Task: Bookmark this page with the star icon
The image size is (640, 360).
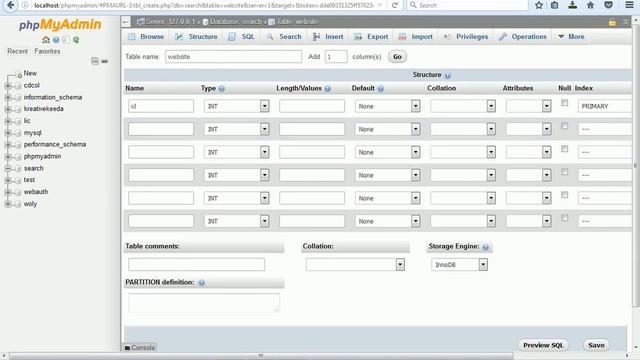Action: tap(539, 5)
